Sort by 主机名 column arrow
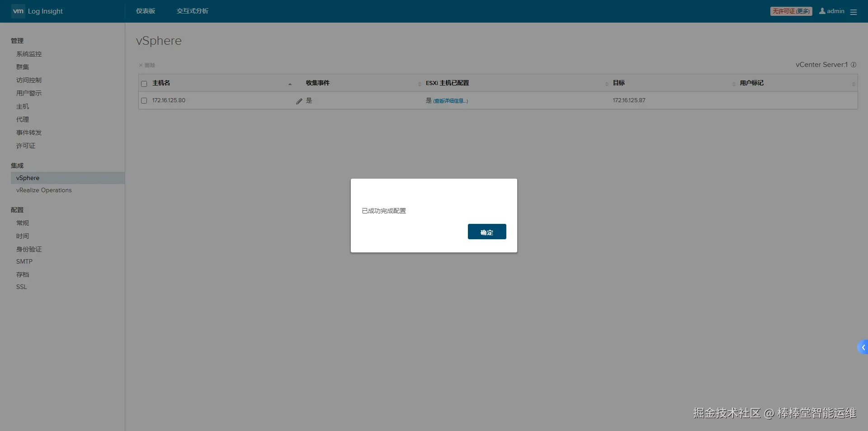This screenshot has width=868, height=431. 290,84
